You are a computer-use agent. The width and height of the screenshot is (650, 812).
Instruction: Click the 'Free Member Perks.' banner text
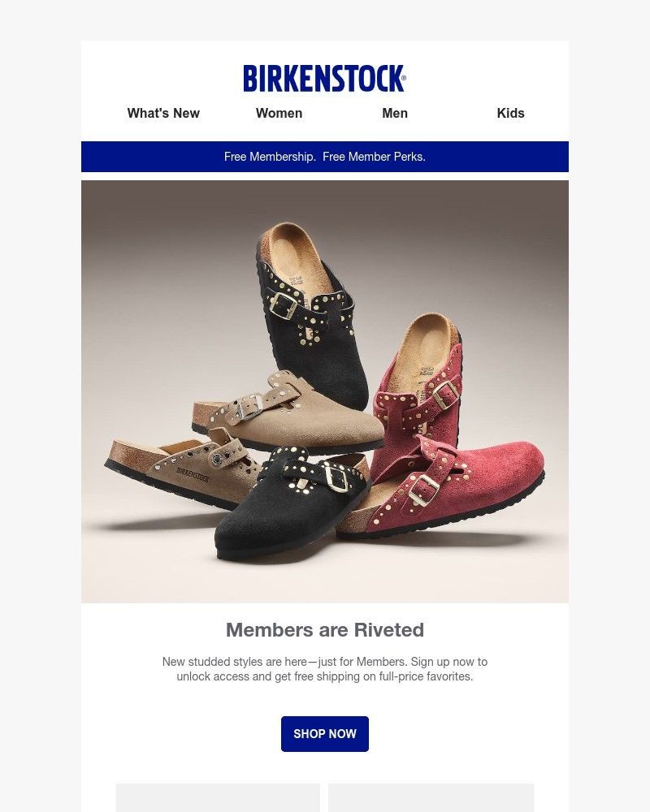click(x=374, y=157)
